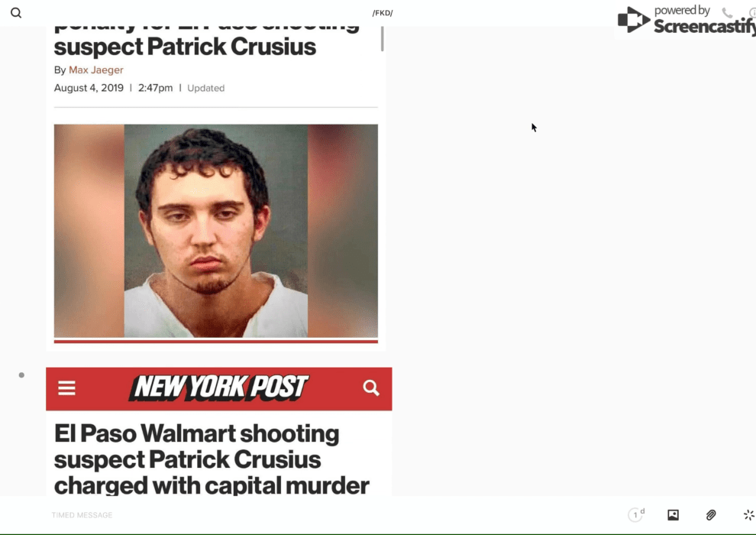Image resolution: width=756 pixels, height=535 pixels.
Task: Click the suspect Patrick Crusius headline
Action: [185, 47]
